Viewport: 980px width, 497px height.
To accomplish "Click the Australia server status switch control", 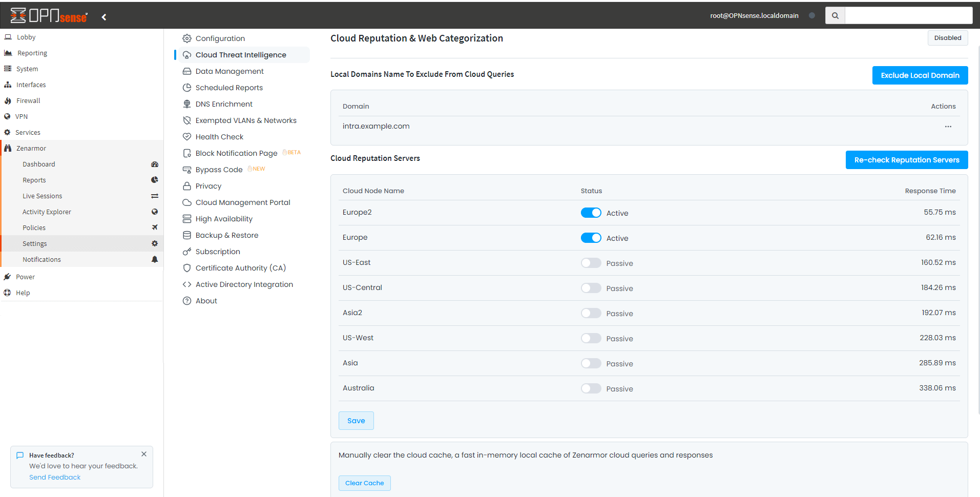I will point(590,388).
